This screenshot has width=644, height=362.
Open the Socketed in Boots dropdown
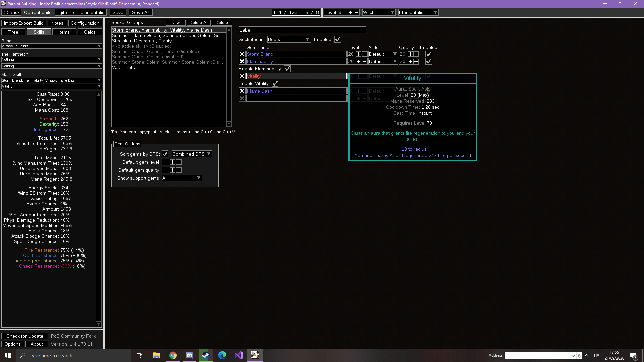click(x=289, y=39)
